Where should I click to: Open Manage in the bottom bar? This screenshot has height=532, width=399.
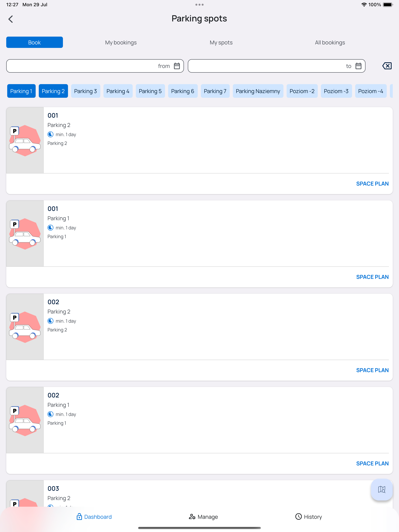point(203,517)
